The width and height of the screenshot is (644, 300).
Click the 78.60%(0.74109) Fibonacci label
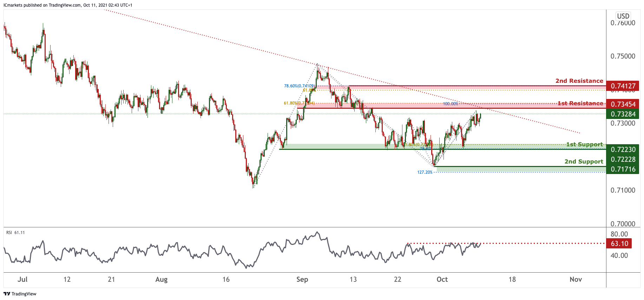299,86
